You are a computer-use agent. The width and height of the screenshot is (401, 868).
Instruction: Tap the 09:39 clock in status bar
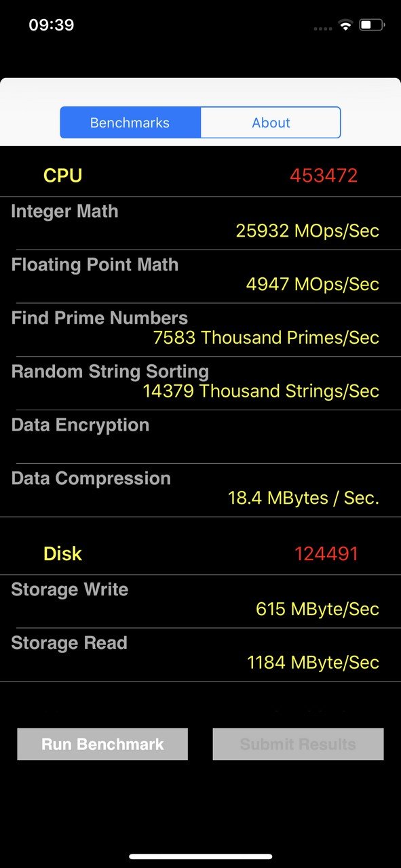click(x=52, y=25)
